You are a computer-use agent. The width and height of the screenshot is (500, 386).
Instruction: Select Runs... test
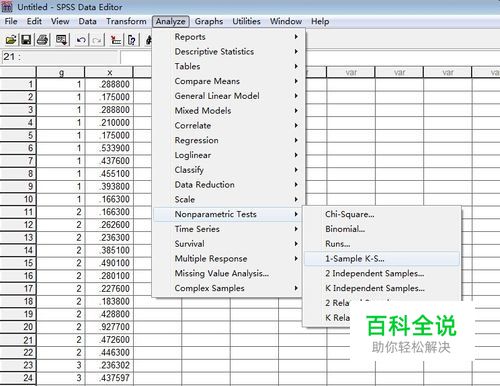point(382,244)
